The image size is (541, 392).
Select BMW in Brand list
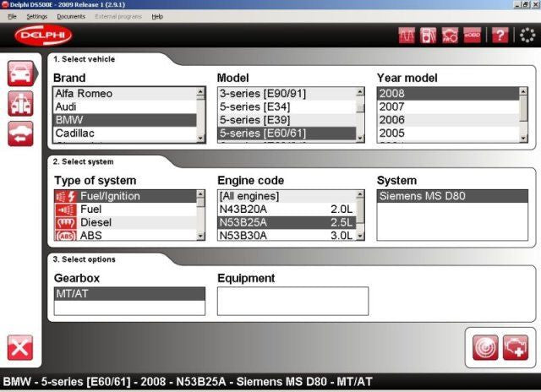125,120
